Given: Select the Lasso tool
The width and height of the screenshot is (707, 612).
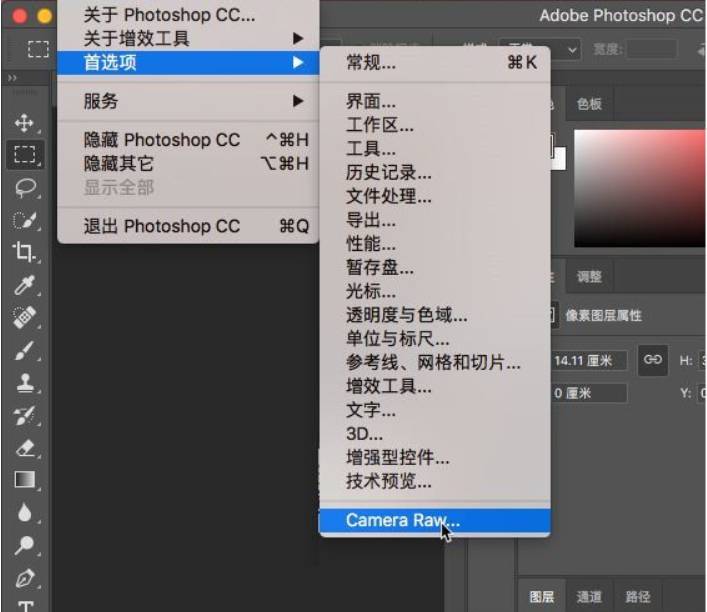Looking at the screenshot, I should coord(25,188).
